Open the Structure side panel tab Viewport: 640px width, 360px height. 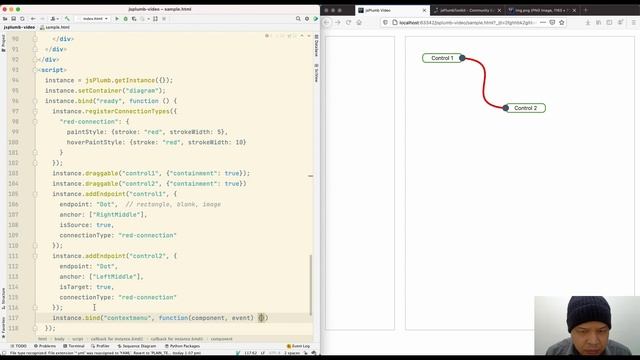(x=3, y=298)
